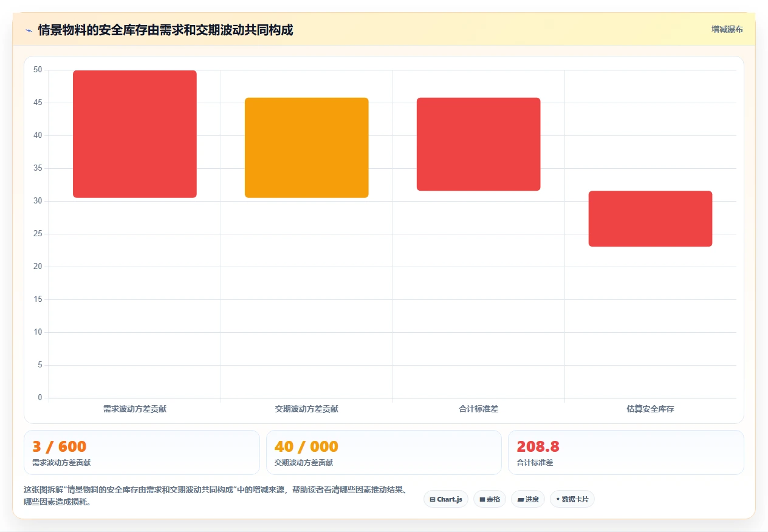
Task: Click the lightning icon beside the title
Action: pyautogui.click(x=29, y=30)
